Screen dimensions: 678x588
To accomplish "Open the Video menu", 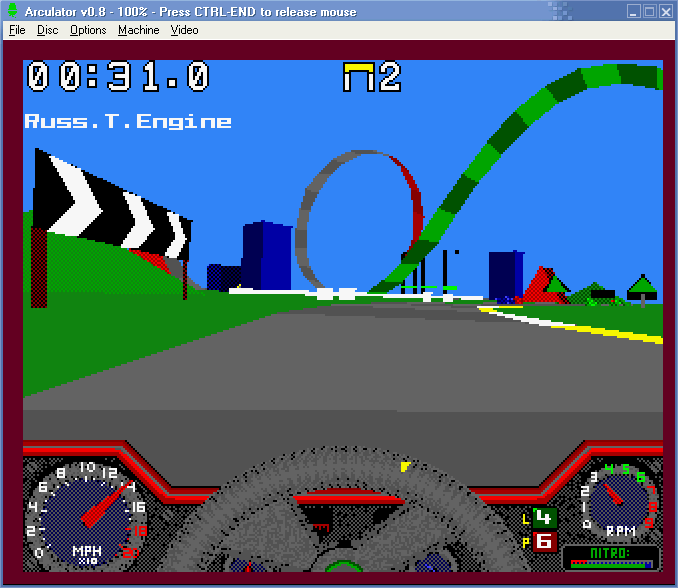I will pos(184,30).
